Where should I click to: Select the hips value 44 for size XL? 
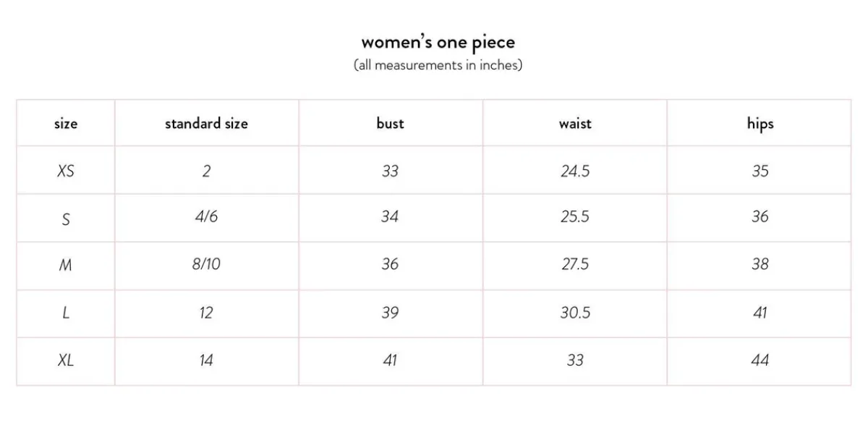(x=759, y=360)
